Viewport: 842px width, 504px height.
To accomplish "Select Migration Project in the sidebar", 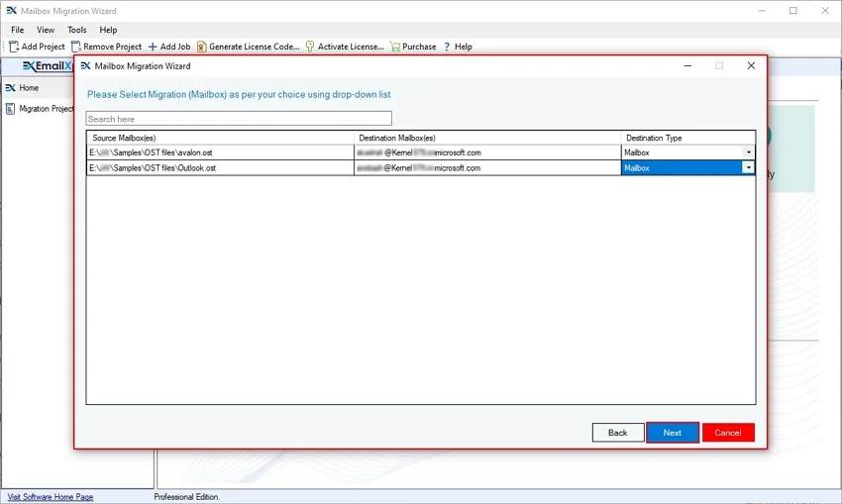I will (46, 108).
